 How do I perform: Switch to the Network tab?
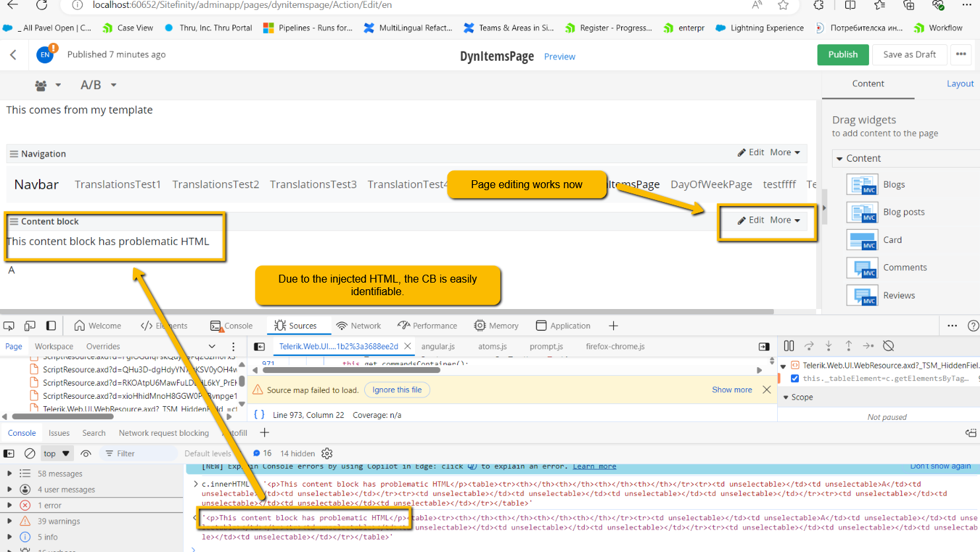pos(359,326)
